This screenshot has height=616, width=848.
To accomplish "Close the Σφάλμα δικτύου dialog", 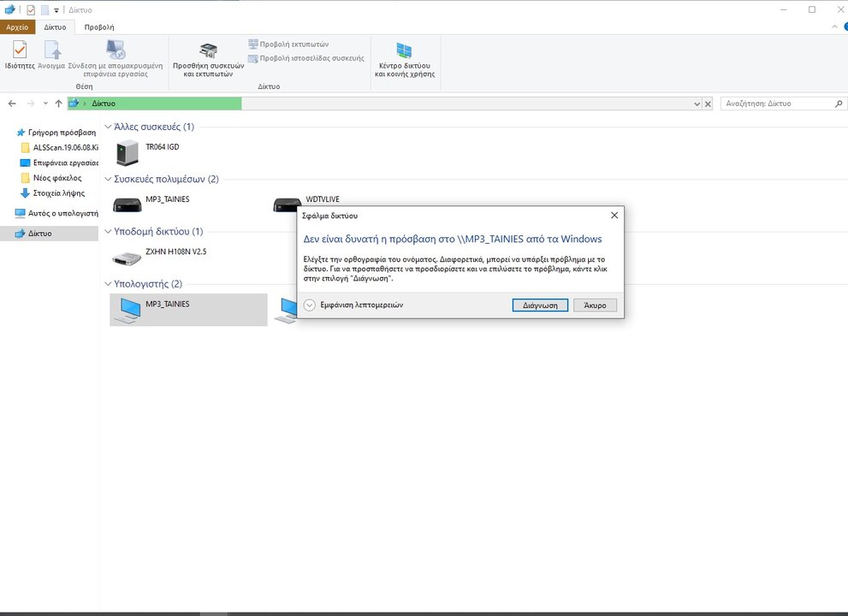I will click(614, 216).
